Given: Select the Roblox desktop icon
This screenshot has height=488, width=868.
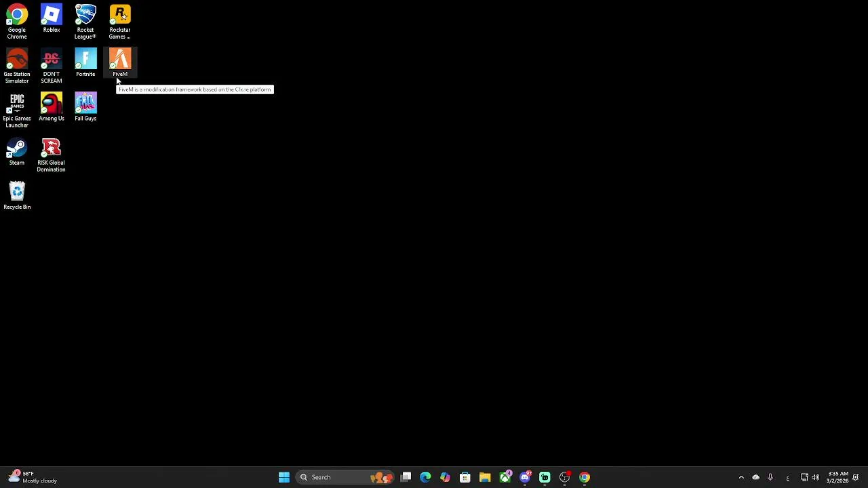Looking at the screenshot, I should 52,19.
